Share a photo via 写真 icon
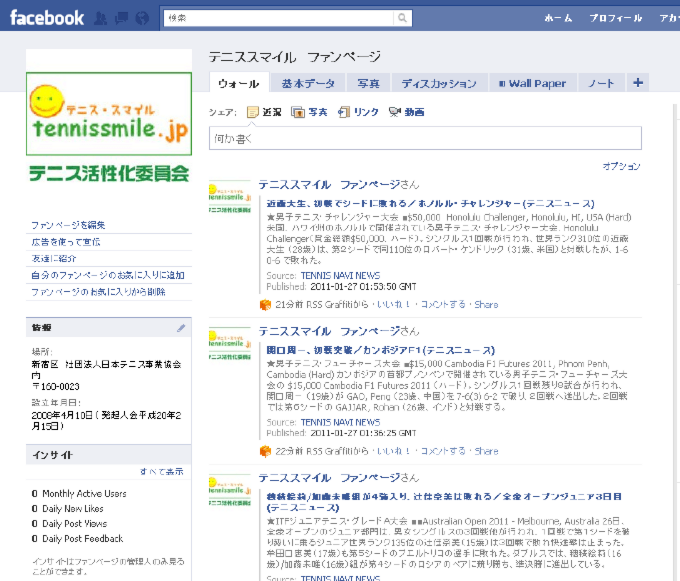Image resolution: width=680 pixels, height=581 pixels. pos(309,112)
